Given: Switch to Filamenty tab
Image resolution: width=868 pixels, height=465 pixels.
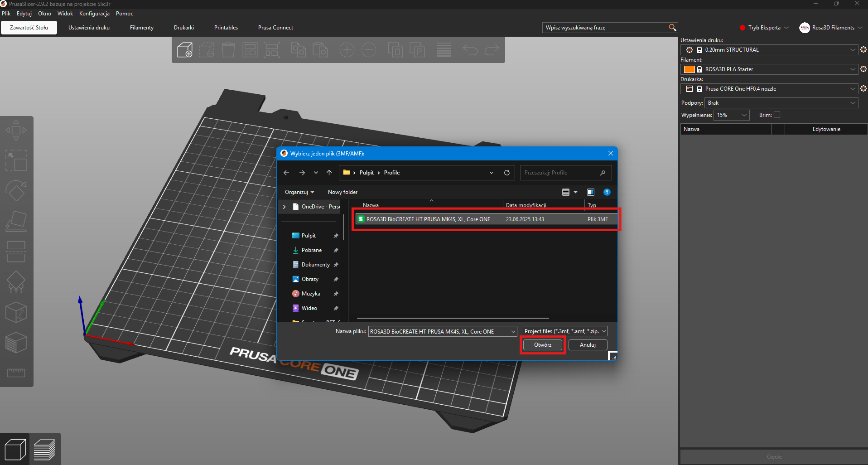Looking at the screenshot, I should pyautogui.click(x=142, y=28).
